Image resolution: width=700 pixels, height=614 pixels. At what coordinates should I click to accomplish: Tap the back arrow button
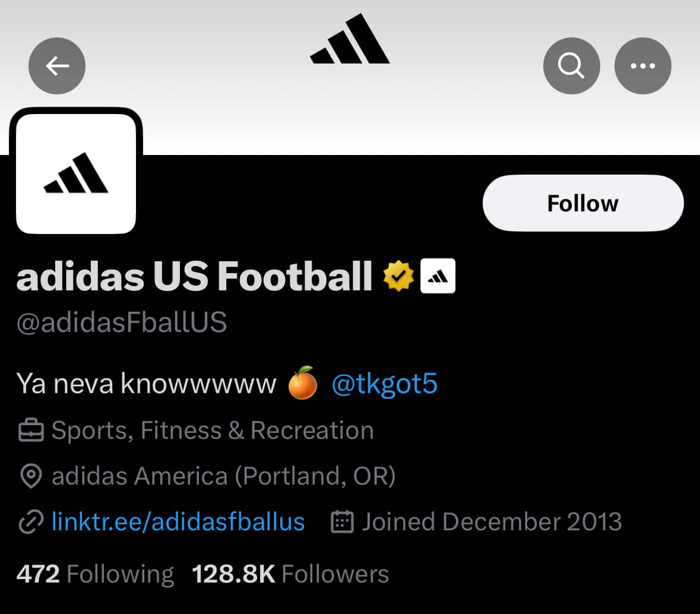57,66
